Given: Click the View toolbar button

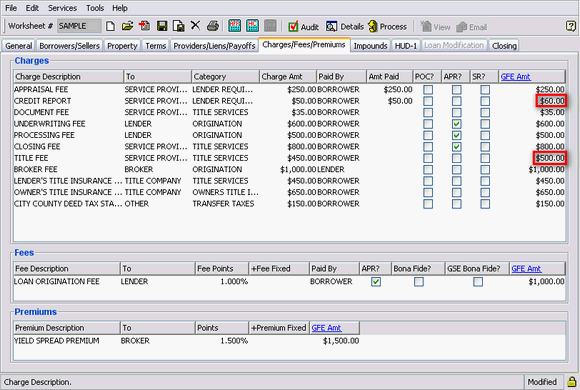Looking at the screenshot, I should (x=435, y=27).
